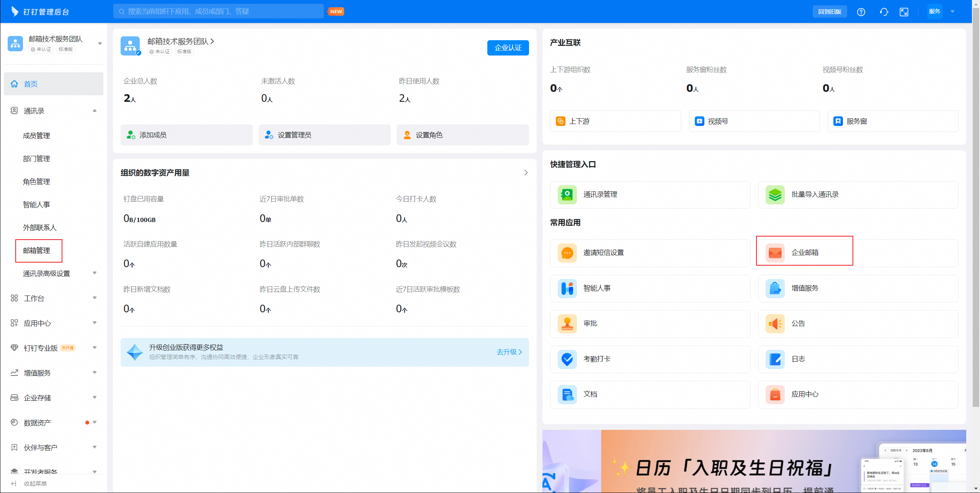
Task: Open 邀请短信设置 icon
Action: pos(567,253)
